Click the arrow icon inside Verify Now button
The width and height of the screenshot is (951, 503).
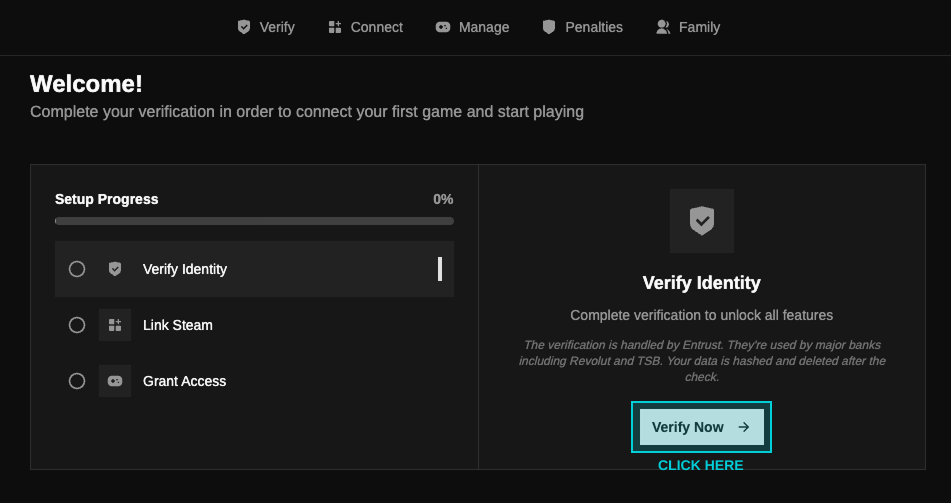pos(744,427)
